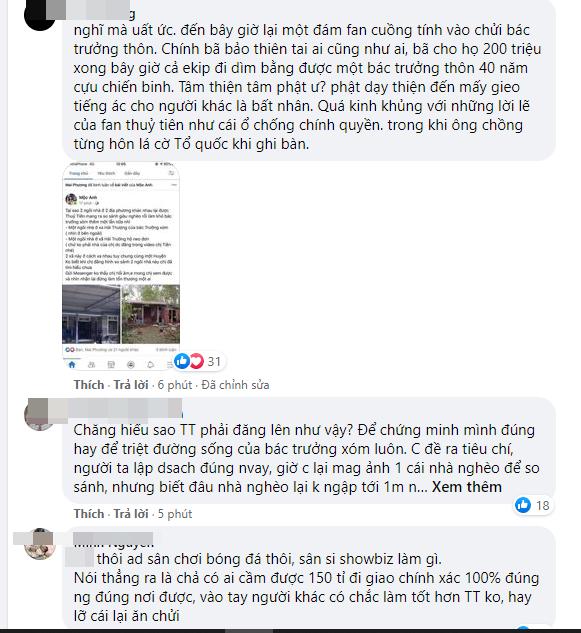Click "Thích" under the first comment
This screenshot has height=633, width=581.
tap(89, 385)
